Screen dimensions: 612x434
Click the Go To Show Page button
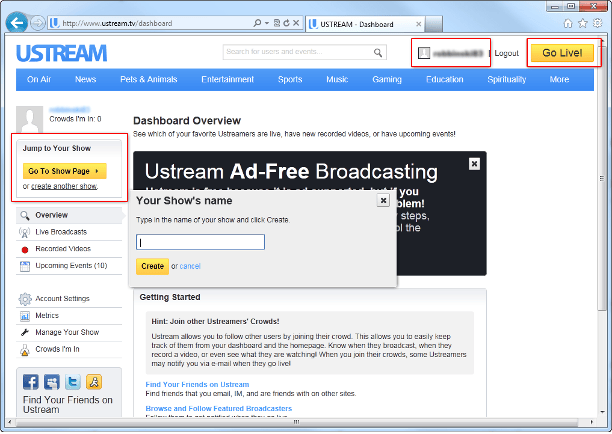pos(65,171)
